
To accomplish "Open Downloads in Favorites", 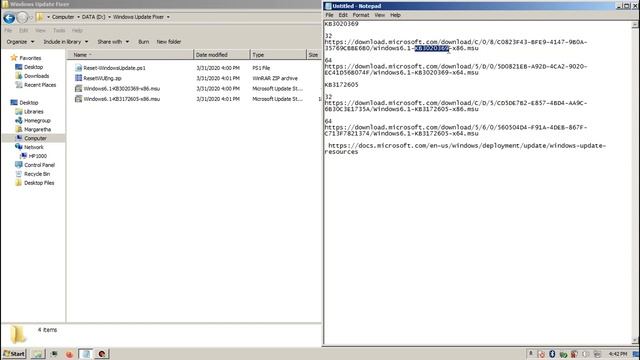I will click(36, 76).
